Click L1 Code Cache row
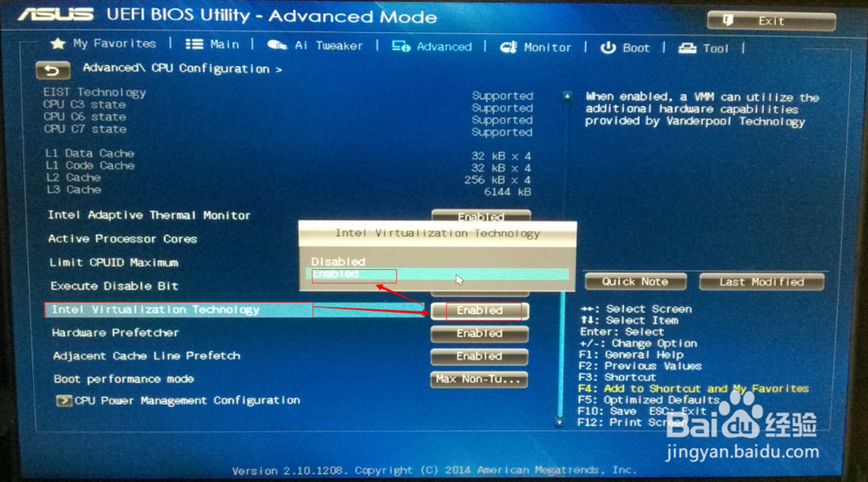The image size is (868, 482). [288, 166]
